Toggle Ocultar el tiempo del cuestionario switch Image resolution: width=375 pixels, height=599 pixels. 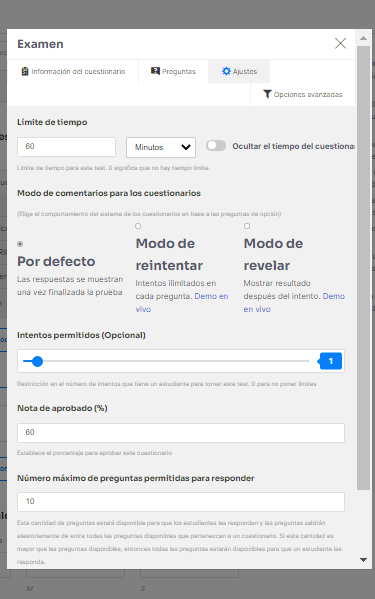(x=216, y=146)
